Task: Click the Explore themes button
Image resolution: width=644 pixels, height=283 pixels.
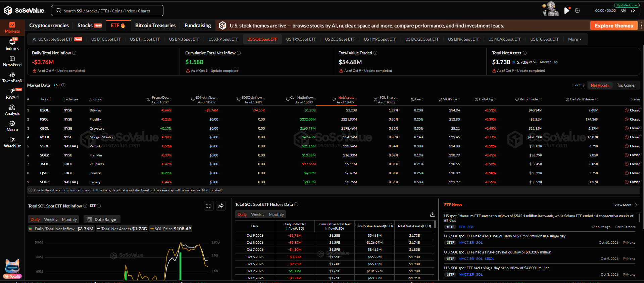Action: click(614, 26)
